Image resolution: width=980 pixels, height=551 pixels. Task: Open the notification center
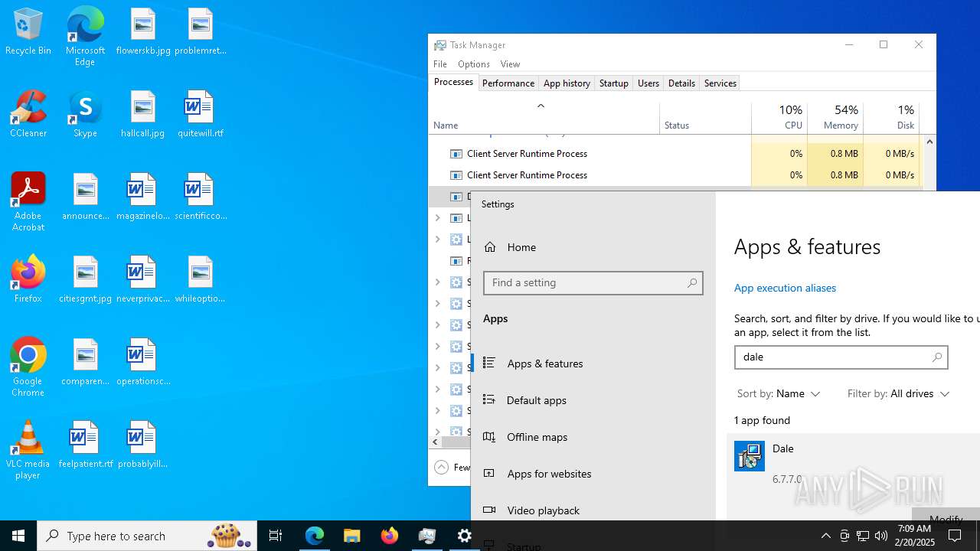point(955,536)
